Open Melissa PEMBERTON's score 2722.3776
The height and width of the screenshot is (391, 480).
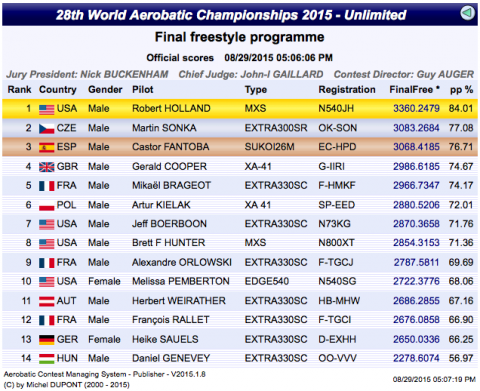[x=416, y=282]
